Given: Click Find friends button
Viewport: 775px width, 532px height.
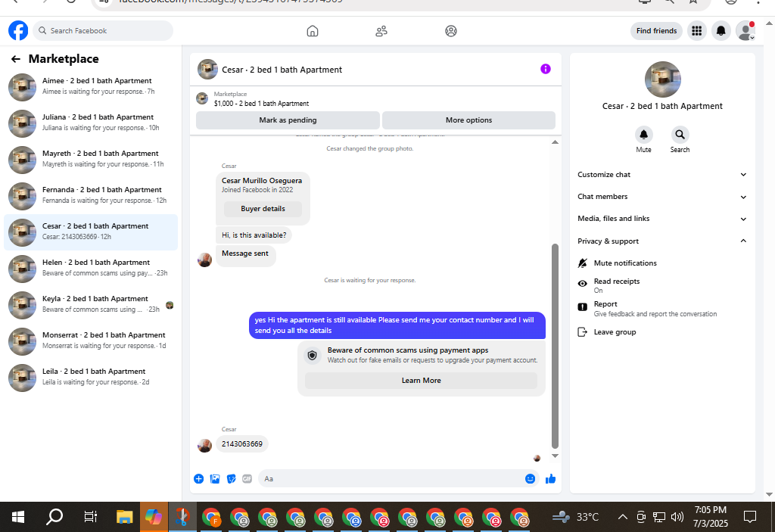Looking at the screenshot, I should coord(656,31).
